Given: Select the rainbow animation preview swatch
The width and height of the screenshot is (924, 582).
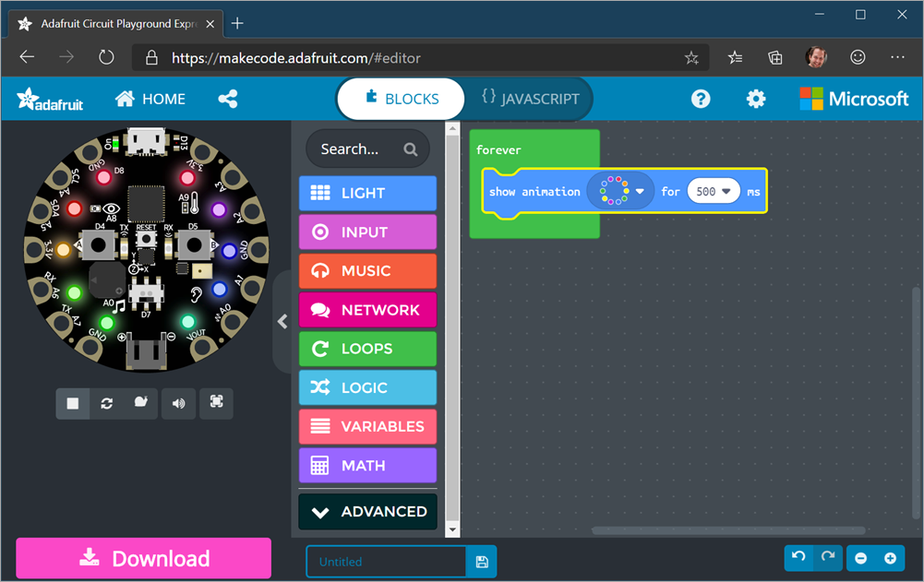Looking at the screenshot, I should 612,191.
